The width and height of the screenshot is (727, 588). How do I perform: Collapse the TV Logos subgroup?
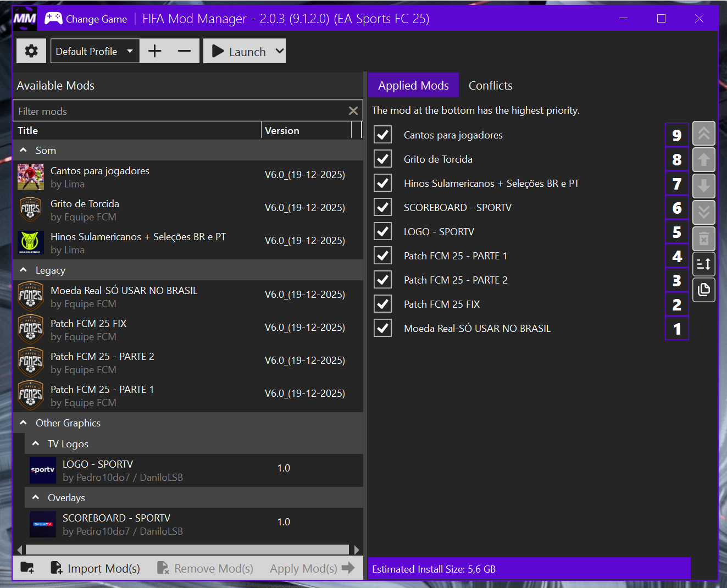click(x=36, y=443)
